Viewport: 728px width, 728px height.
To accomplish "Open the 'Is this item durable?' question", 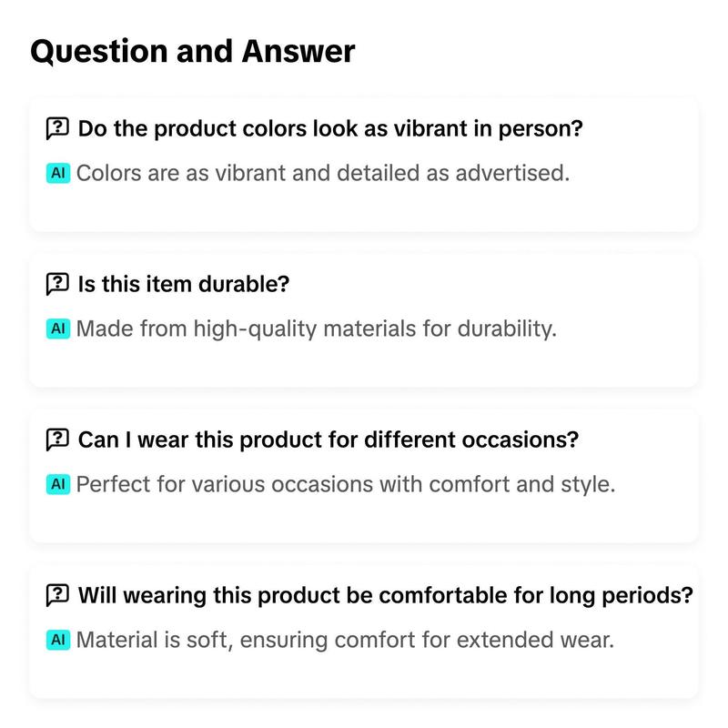I will (184, 284).
